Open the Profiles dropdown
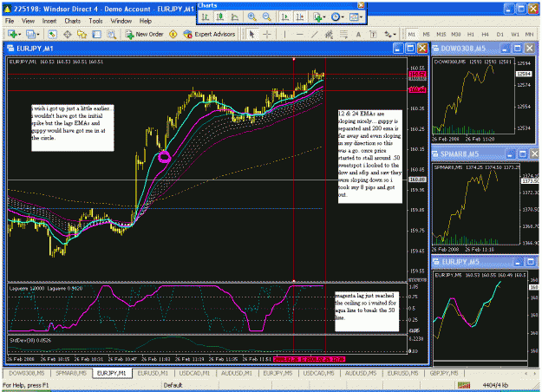The width and height of the screenshot is (542, 392). [x=33, y=34]
